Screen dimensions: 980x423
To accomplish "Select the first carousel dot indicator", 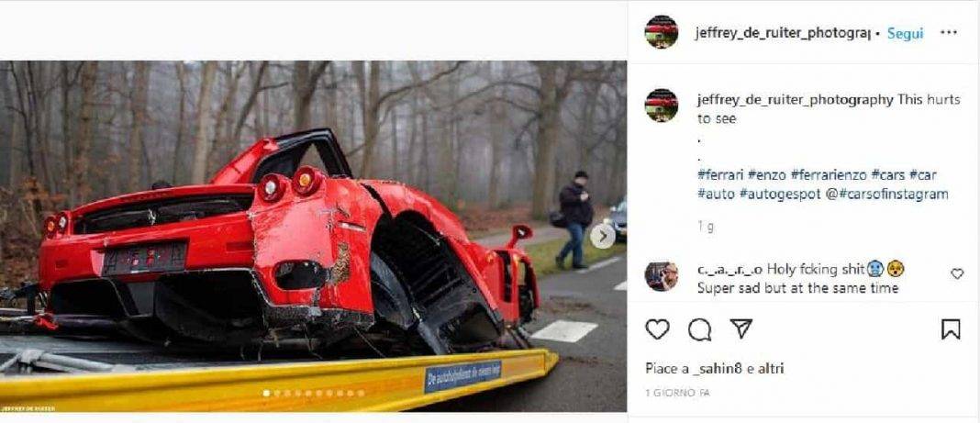I will [x=266, y=393].
